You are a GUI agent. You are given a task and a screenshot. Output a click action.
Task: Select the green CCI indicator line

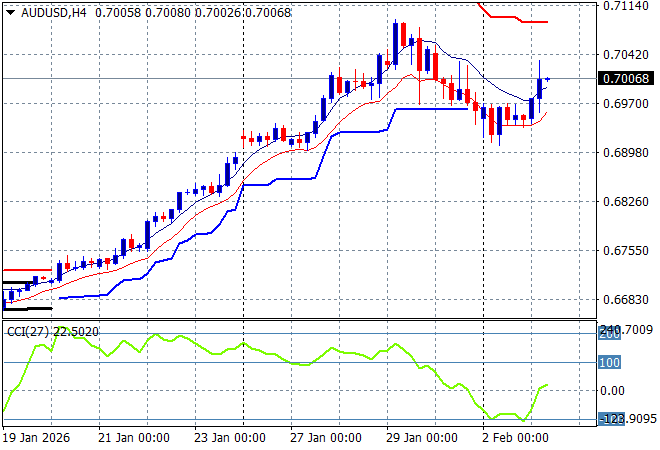pos(276,354)
